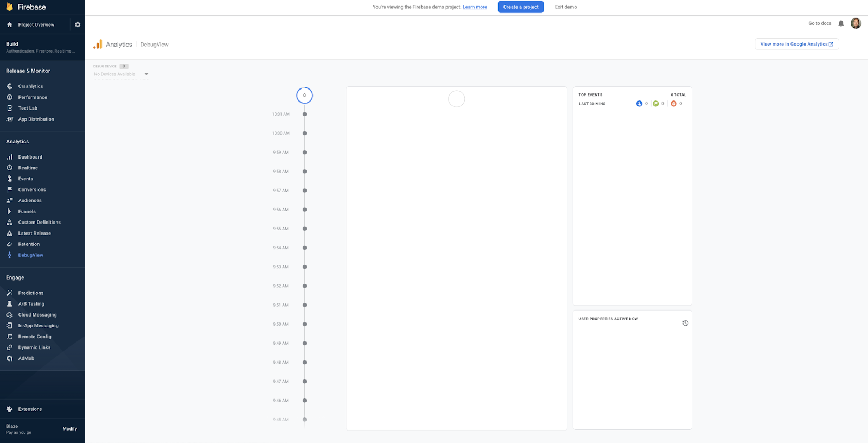Go to Analytics Dashboard
The width and height of the screenshot is (868, 443).
tap(30, 157)
